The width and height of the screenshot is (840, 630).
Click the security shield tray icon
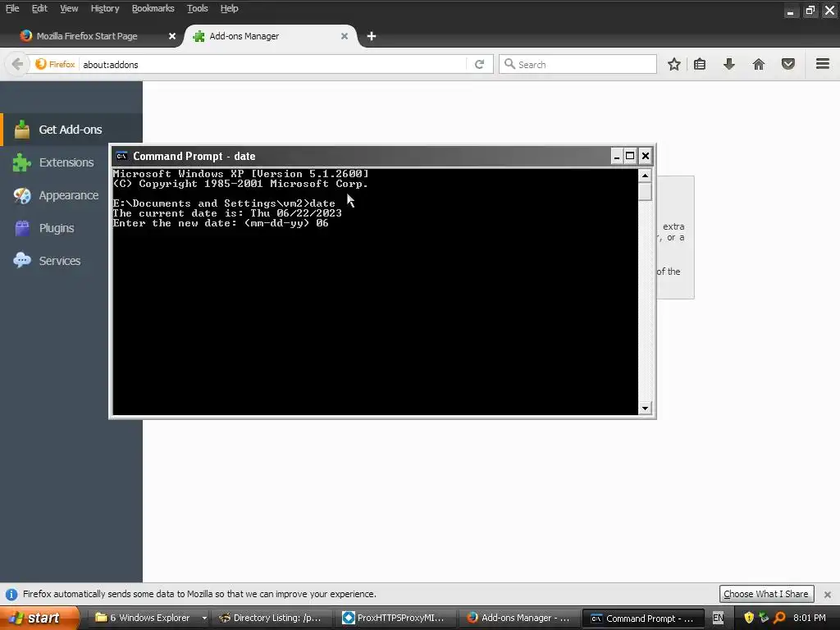tap(749, 618)
